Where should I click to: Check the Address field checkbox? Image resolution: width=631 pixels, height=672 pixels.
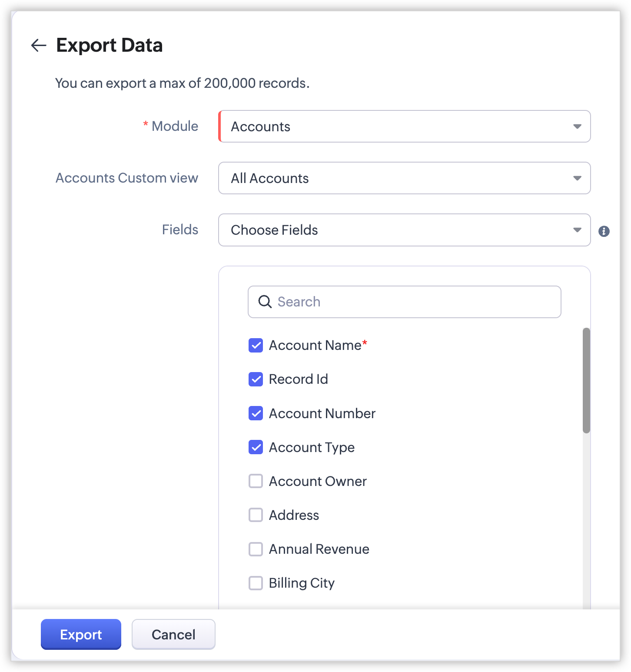(256, 515)
